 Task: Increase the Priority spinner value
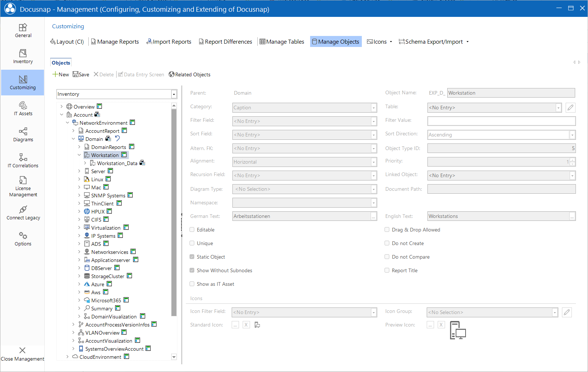coord(573,160)
